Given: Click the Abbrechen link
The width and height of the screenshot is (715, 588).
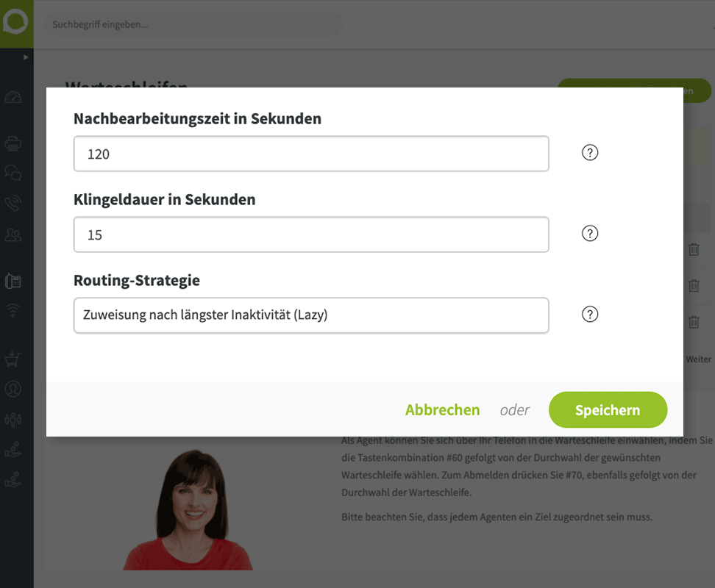Looking at the screenshot, I should click(x=442, y=410).
